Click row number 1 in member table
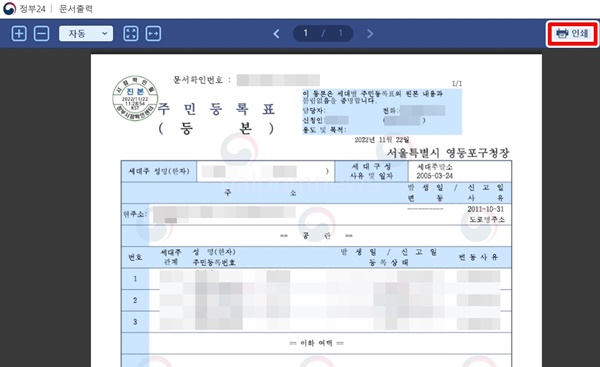Image resolution: width=600 pixels, height=367 pixels. coord(135,279)
